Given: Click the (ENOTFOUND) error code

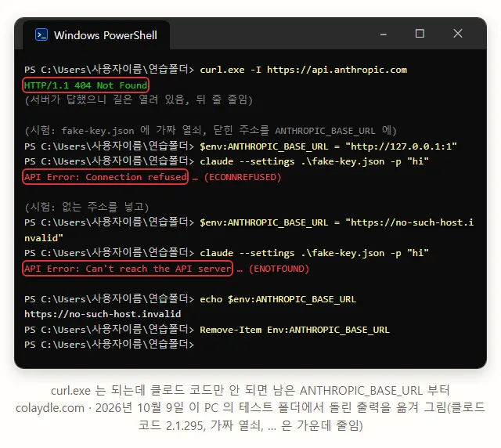Looking at the screenshot, I should (279, 269).
